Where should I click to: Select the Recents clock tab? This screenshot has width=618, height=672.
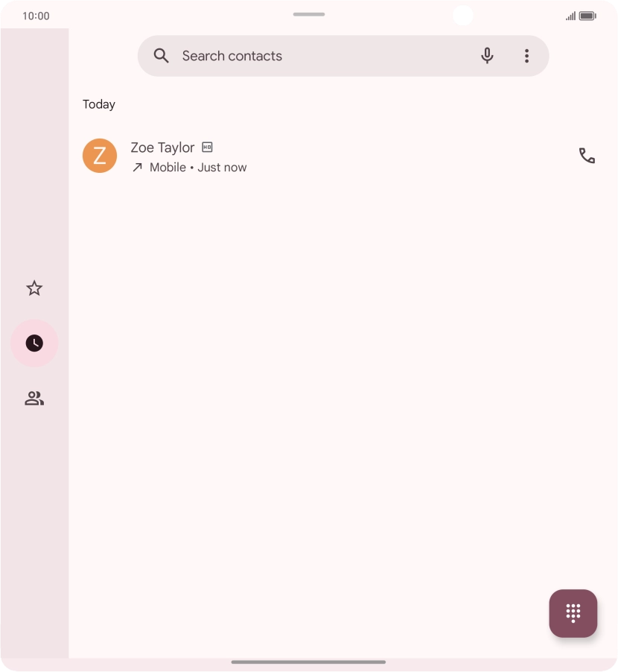pos(34,343)
